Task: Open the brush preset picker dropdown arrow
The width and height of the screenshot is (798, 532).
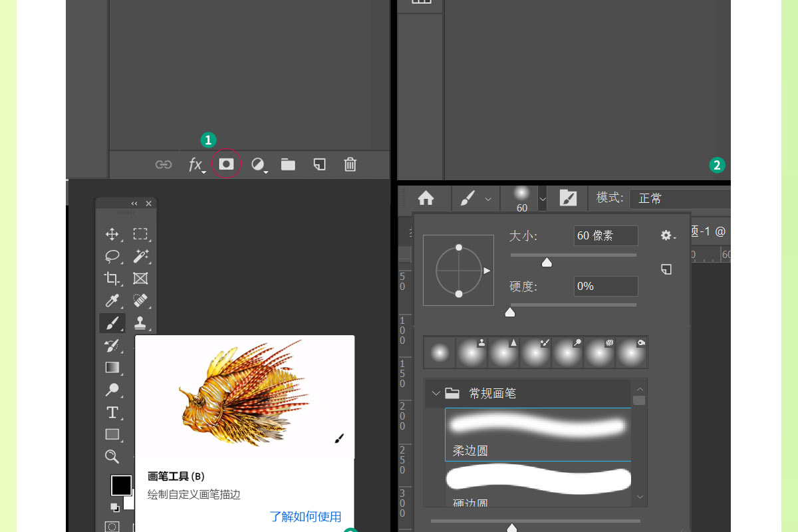Action: click(543, 198)
